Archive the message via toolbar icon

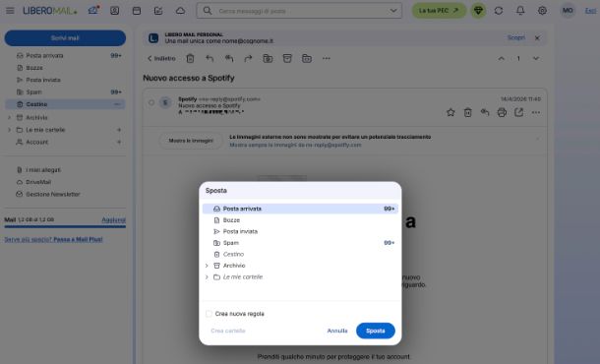click(x=287, y=59)
